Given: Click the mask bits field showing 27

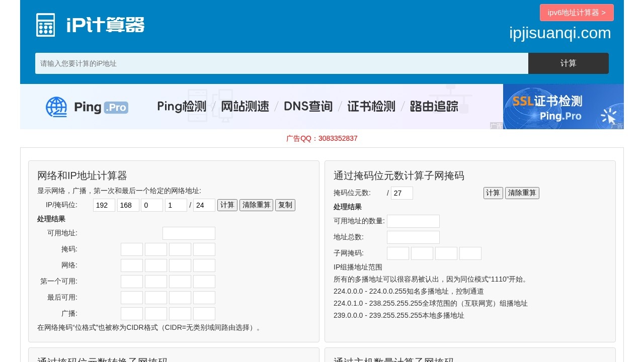Looking at the screenshot, I should 401,193.
